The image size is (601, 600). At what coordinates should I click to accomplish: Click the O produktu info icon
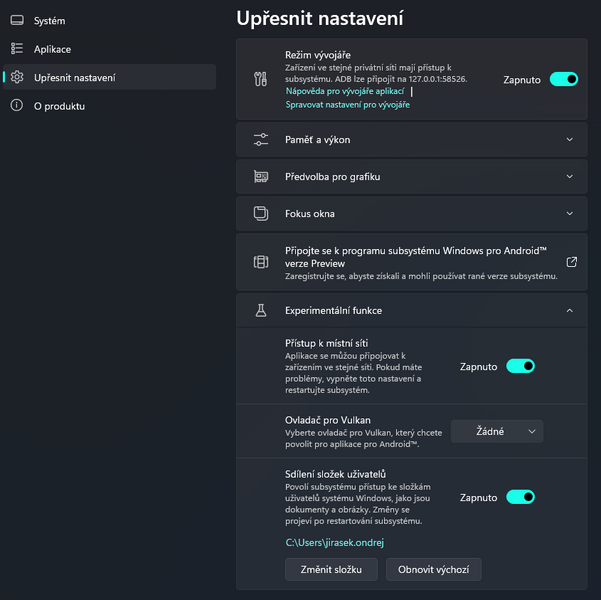[x=17, y=106]
